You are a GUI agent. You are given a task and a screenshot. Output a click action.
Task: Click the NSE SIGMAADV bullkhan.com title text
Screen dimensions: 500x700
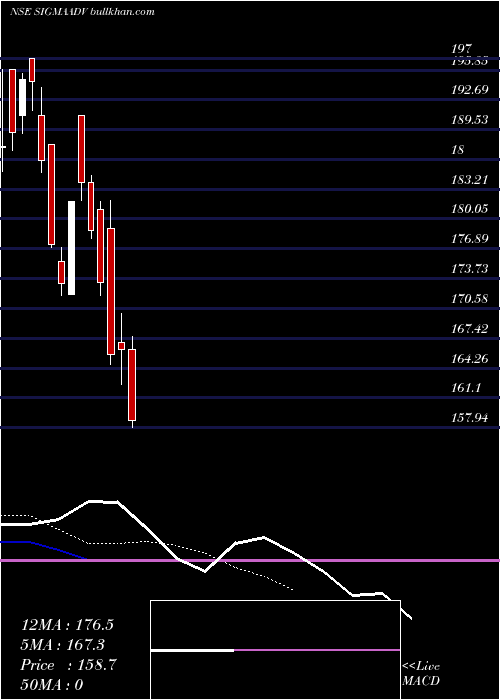pyautogui.click(x=82, y=12)
